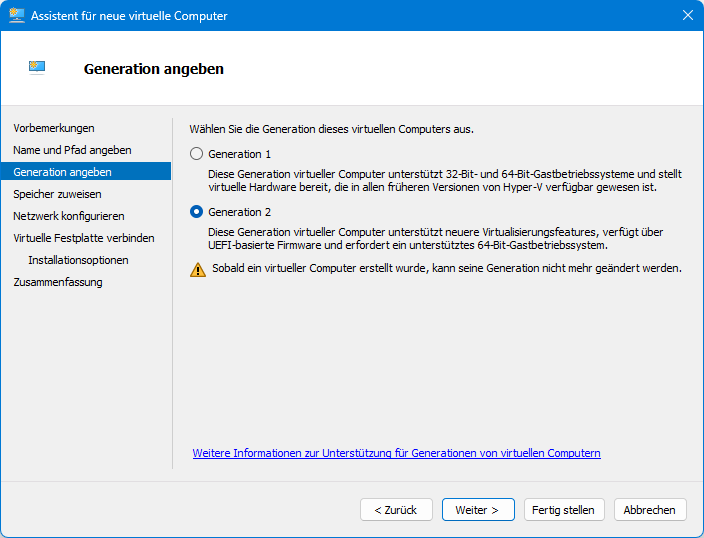Go to the Vorbemerkungen step
The height and width of the screenshot is (538, 704).
(x=54, y=128)
